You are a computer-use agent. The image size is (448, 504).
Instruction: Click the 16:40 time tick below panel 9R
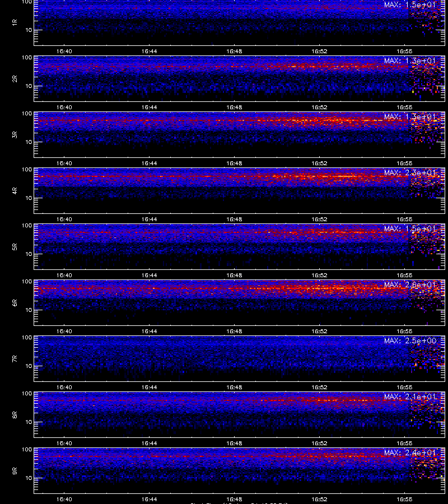point(64,499)
